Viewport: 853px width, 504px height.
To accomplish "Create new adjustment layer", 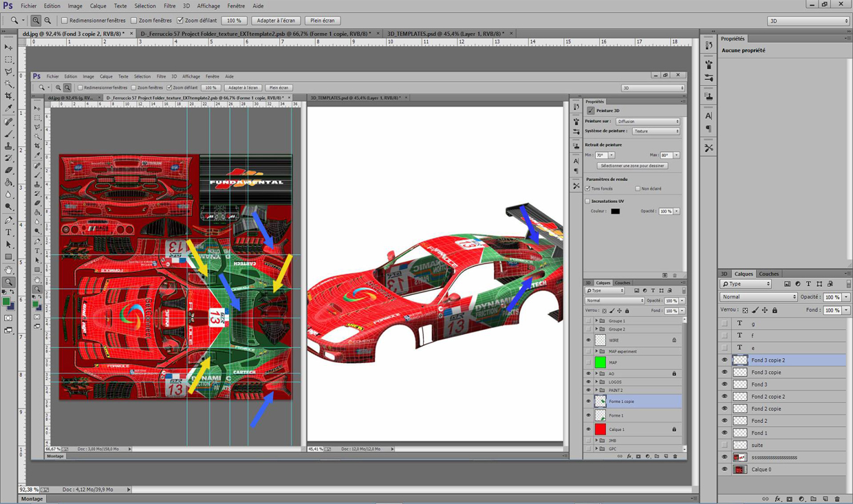I will coord(801,499).
